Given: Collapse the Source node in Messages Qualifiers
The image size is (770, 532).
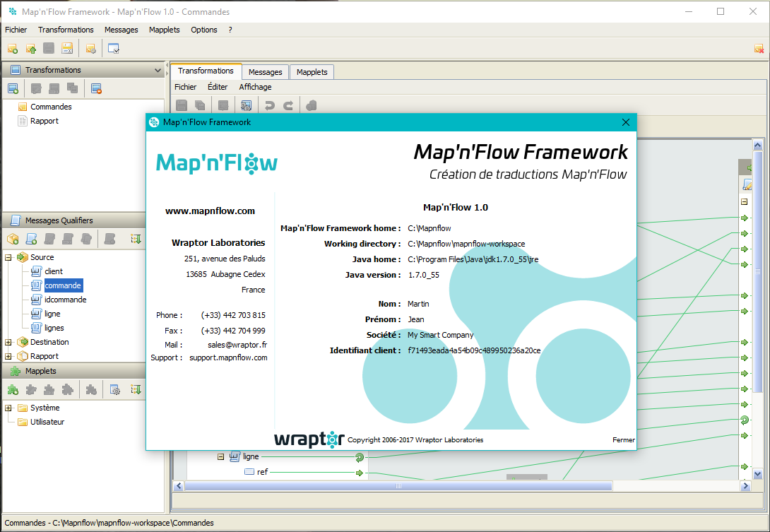Looking at the screenshot, I should tap(8, 257).
